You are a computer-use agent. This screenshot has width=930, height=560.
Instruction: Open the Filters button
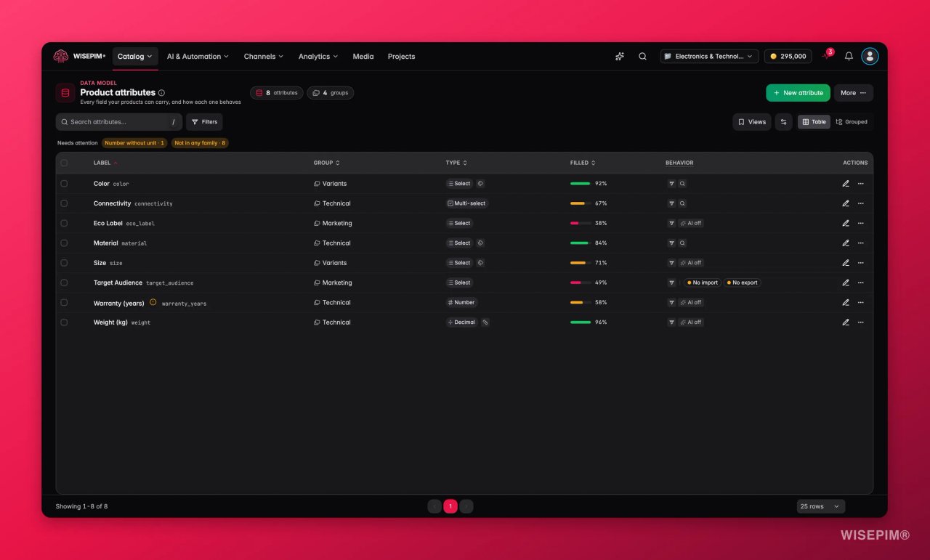pyautogui.click(x=204, y=122)
